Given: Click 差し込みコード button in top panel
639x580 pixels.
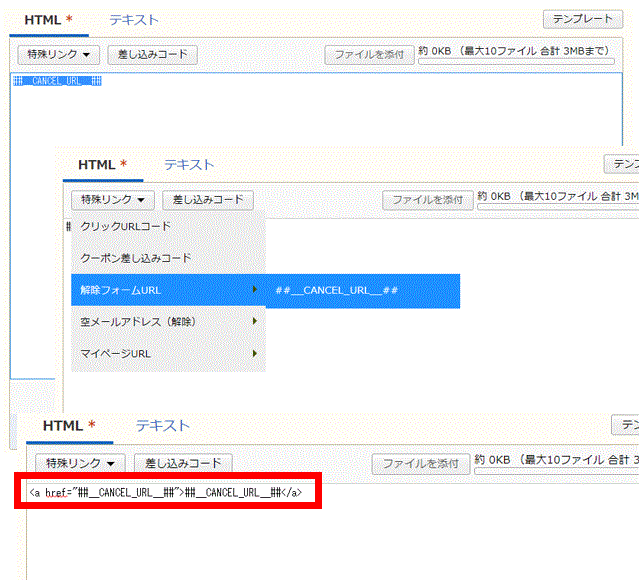Looking at the screenshot, I should click(152, 55).
